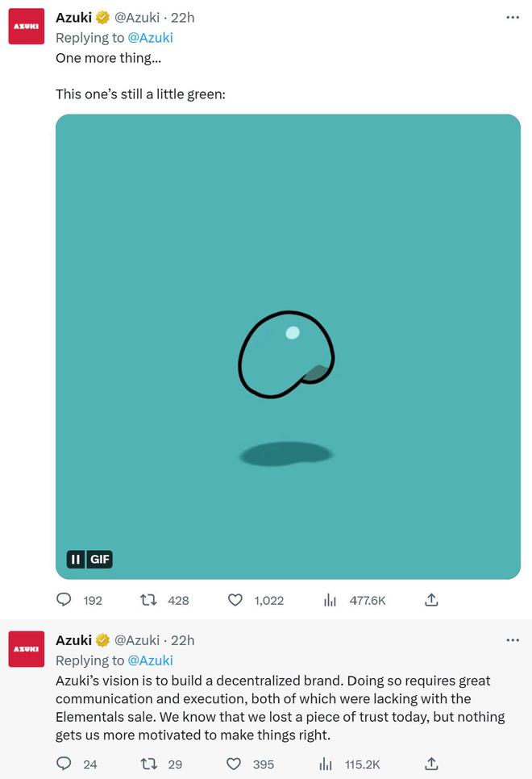Open @Azuki reply link in second tweet
532x779 pixels.
pos(150,660)
